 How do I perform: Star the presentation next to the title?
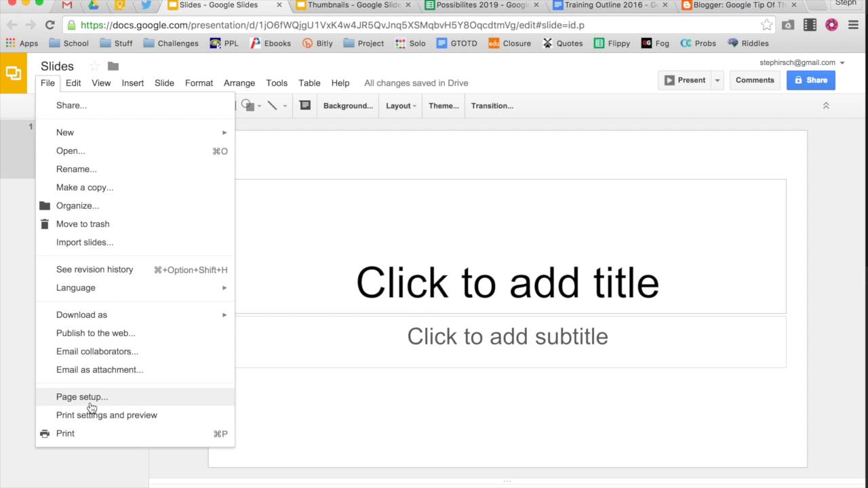[x=94, y=66]
